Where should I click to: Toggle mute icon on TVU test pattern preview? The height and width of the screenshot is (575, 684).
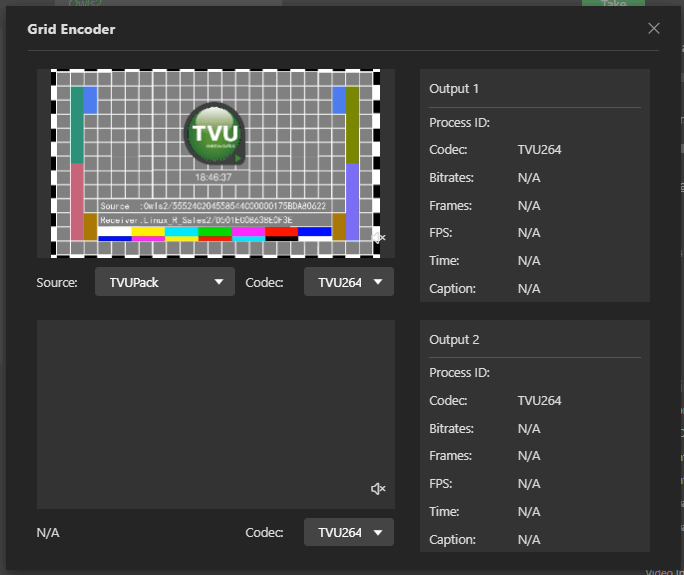coord(378,238)
